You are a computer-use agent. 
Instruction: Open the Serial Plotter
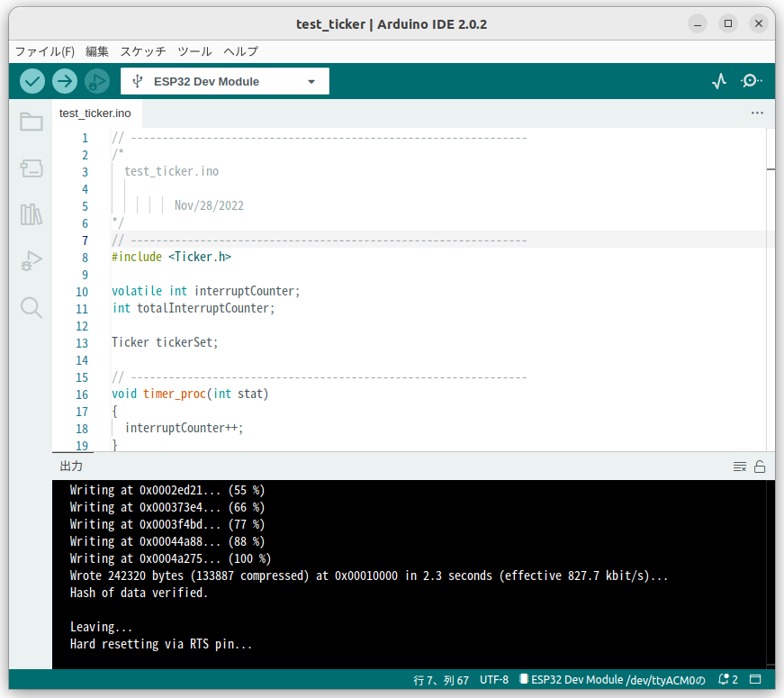click(718, 81)
